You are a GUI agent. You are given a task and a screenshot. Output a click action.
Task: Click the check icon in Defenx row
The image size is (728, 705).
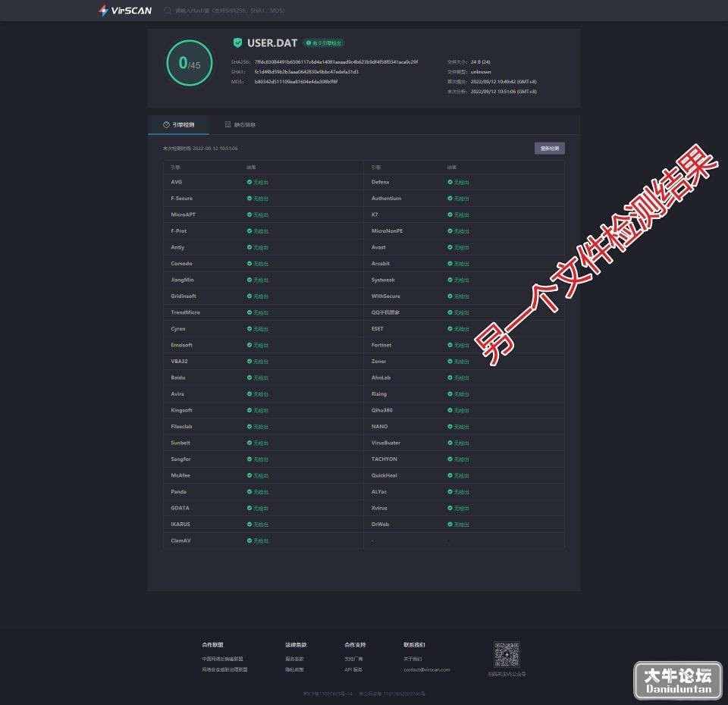450,182
